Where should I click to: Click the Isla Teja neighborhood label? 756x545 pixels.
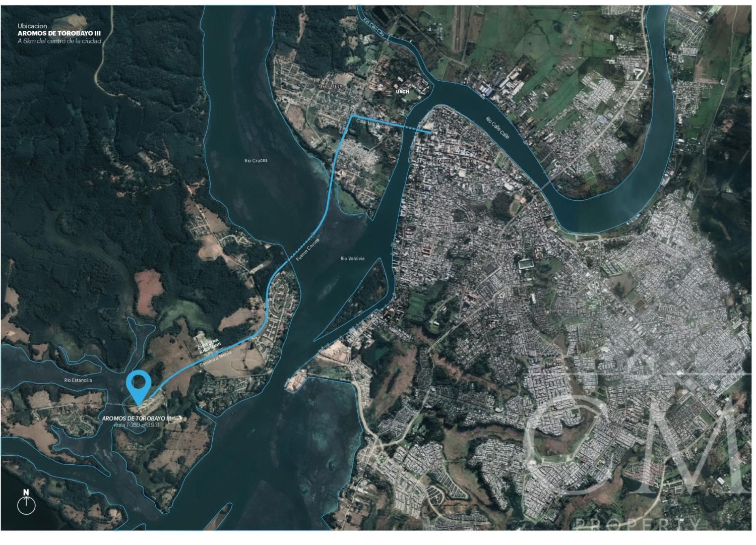click(x=332, y=87)
